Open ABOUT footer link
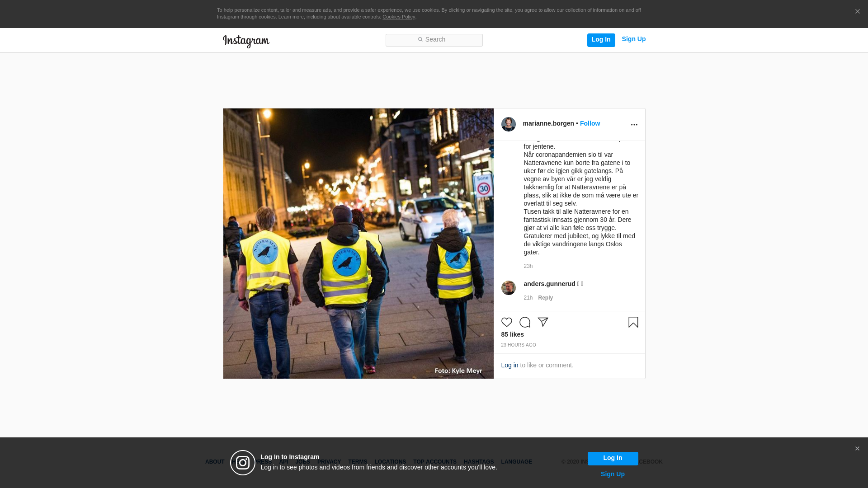Screen dimensions: 868x488 pyautogui.click(x=215, y=462)
